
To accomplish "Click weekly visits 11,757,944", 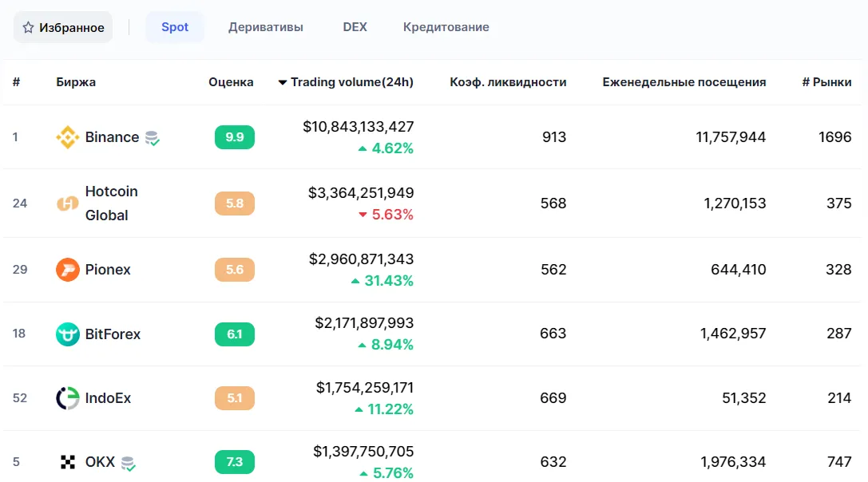I will coord(731,137).
